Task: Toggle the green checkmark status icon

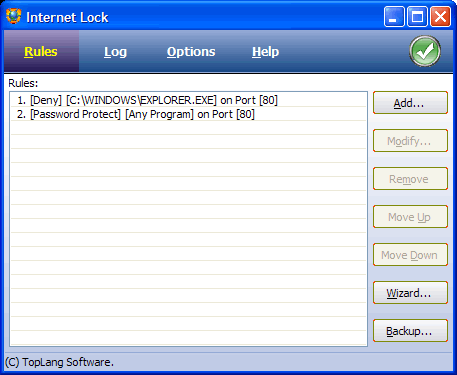Action: pos(425,51)
